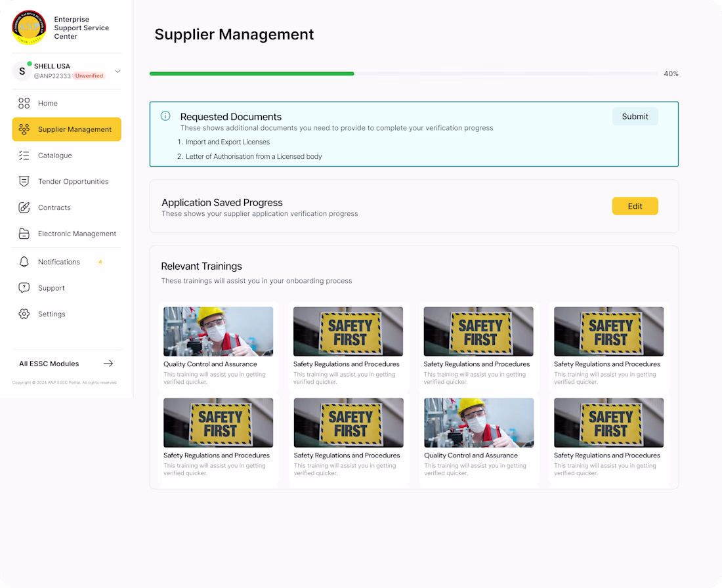This screenshot has width=722, height=588.
Task: Click the copyright footer text
Action: point(64,383)
